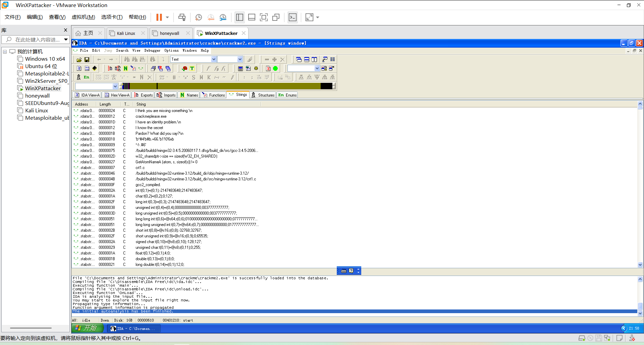Tile IDA windows vertically

click(x=314, y=60)
